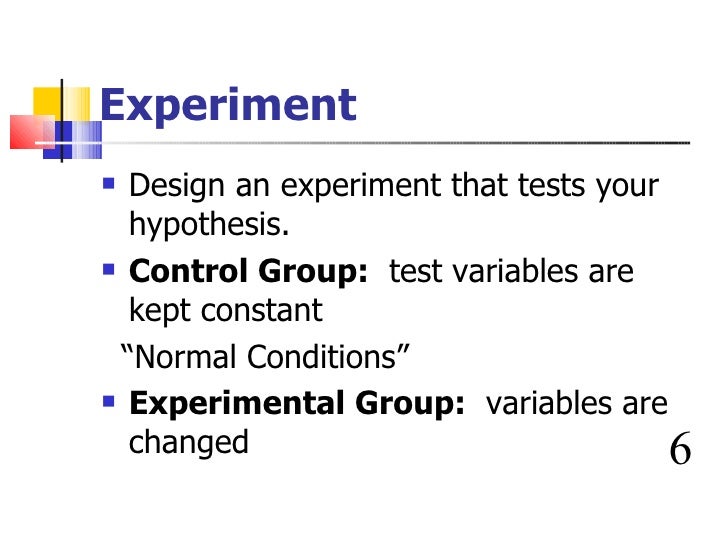Select the bold 'Experimental Group:' text
The height and width of the screenshot is (546, 728).
coord(297,403)
